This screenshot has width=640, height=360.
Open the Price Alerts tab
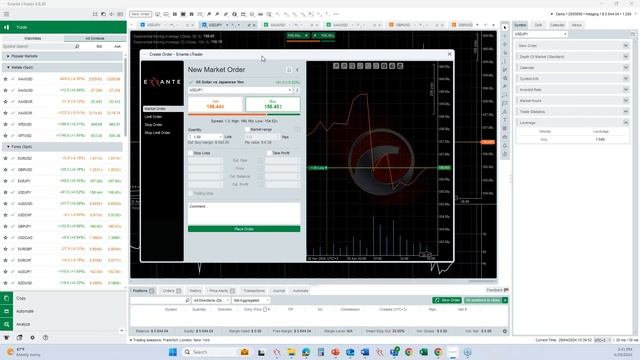[222, 291]
